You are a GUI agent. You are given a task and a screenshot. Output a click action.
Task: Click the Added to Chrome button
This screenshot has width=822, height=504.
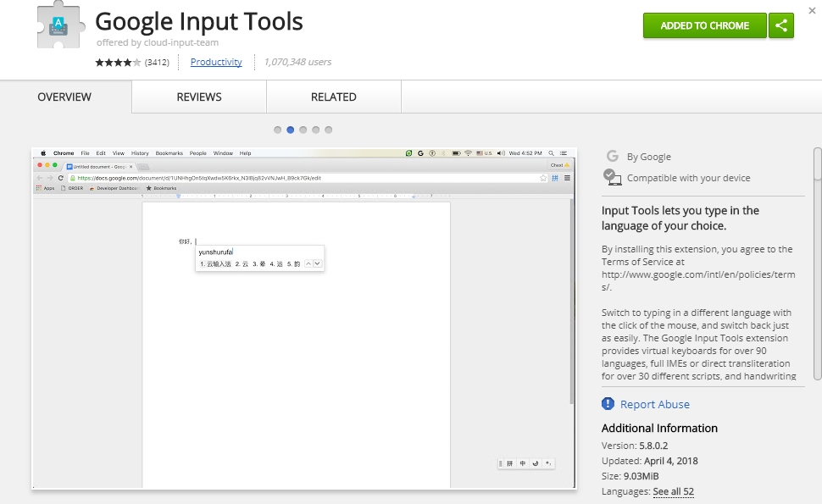pyautogui.click(x=704, y=25)
